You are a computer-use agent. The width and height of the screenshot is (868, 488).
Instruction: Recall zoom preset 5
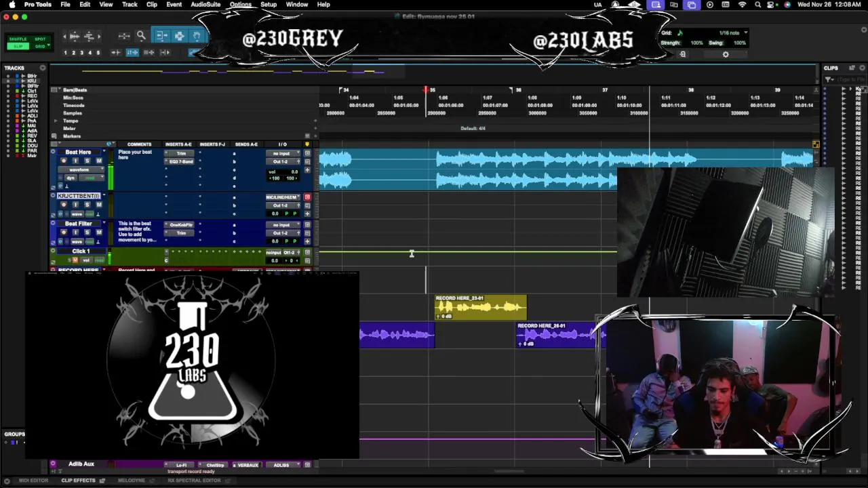pos(98,52)
